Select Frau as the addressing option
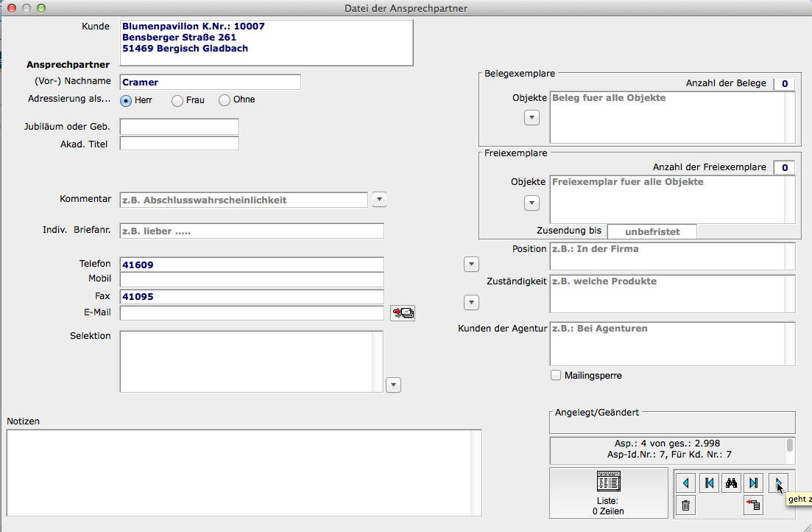The width and height of the screenshot is (812, 532). pyautogui.click(x=177, y=100)
